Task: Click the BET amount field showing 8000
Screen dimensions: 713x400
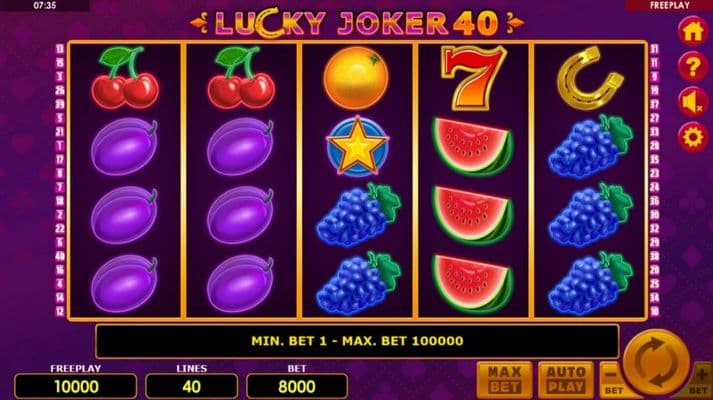Action: (x=297, y=386)
